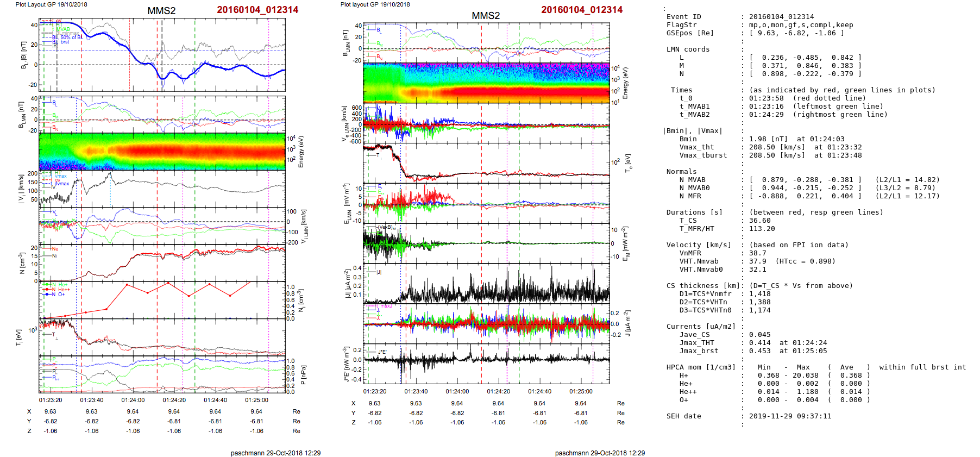Screen dimensions: 980x457
Task: Click the Bmin value 1.98 [nT]
Action: (x=764, y=139)
